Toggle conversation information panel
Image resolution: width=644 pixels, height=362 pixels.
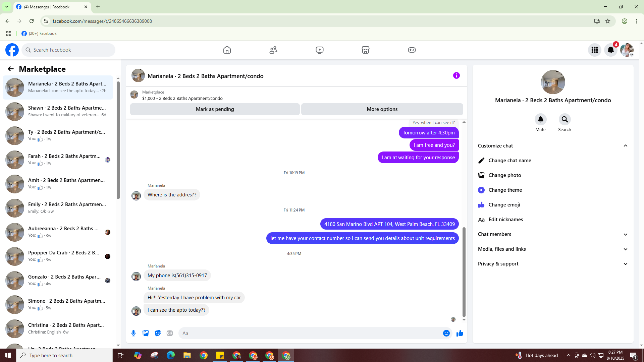pos(456,76)
